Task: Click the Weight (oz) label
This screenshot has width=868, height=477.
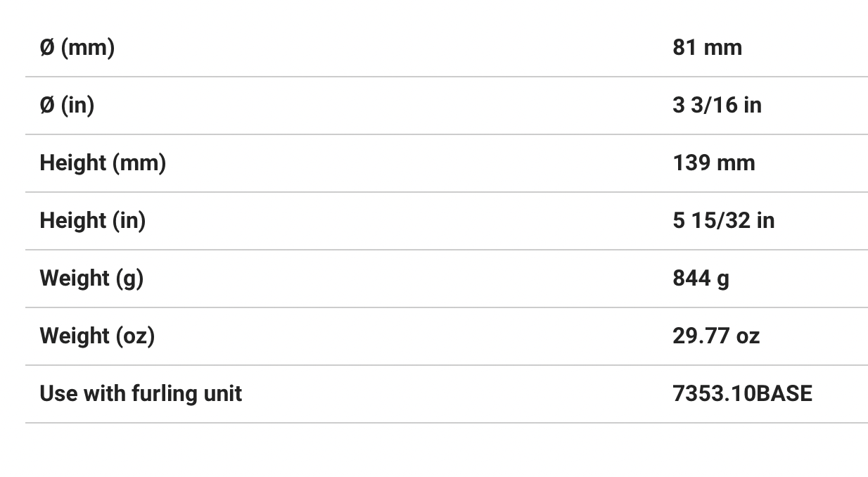Action: pos(97,336)
